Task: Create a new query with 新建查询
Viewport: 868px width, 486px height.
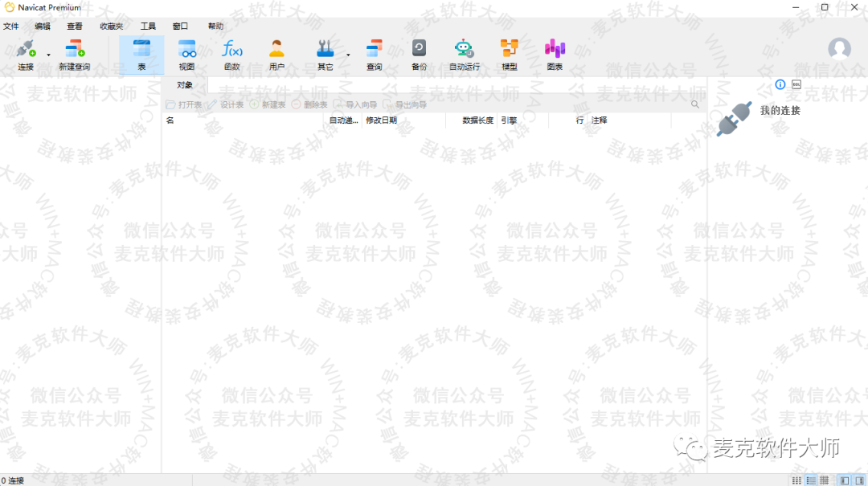Action: pos(74,55)
